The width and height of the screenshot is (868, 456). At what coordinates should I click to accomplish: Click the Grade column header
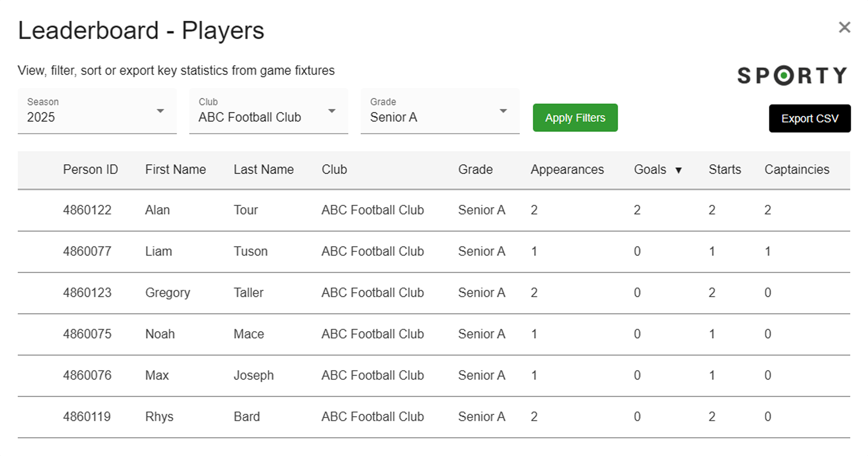coord(475,170)
